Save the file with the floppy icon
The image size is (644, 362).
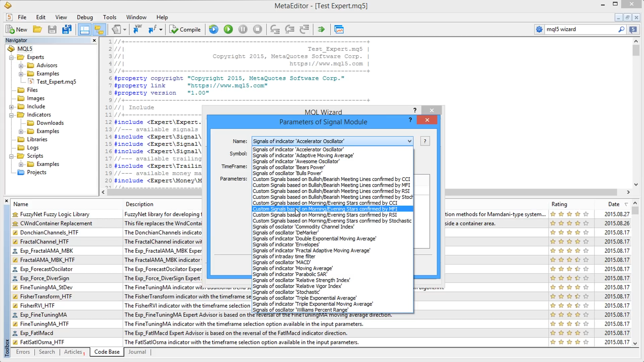point(52,29)
